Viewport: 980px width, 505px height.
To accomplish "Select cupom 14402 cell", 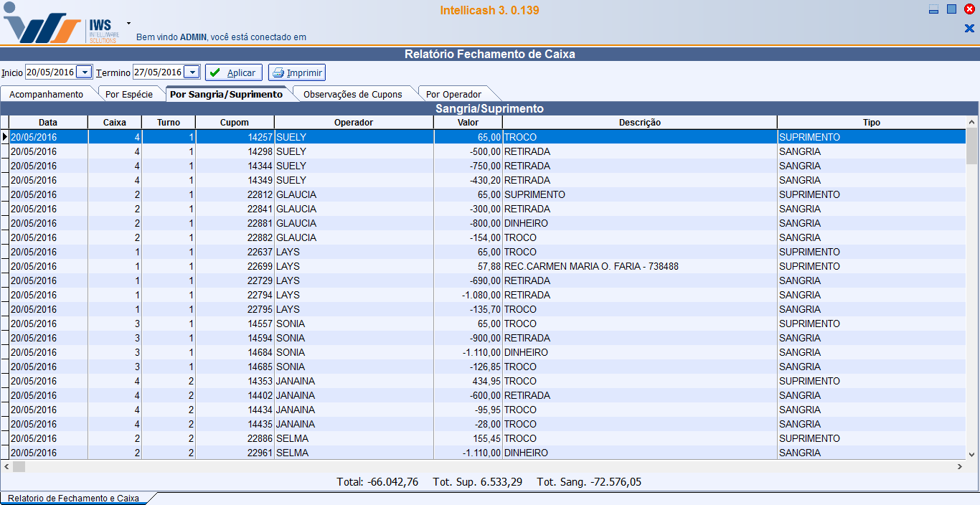I will tap(235, 395).
